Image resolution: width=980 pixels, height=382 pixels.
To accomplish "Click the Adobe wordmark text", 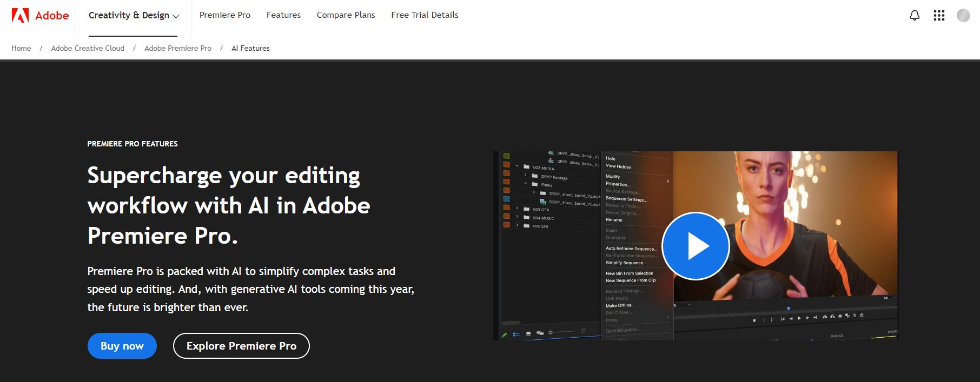I will point(52,16).
